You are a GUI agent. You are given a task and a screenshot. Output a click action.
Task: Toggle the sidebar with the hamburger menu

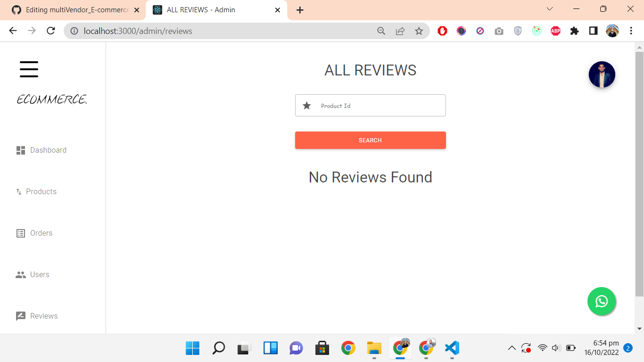pyautogui.click(x=29, y=69)
